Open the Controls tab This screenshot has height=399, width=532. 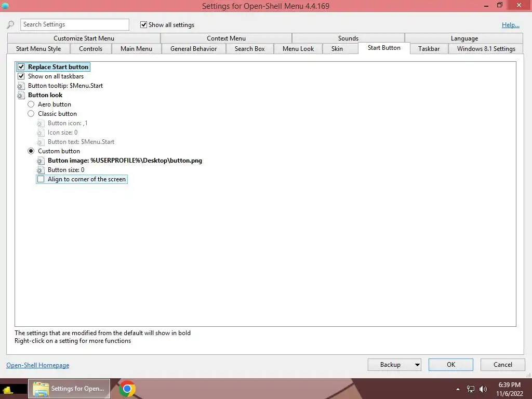point(90,49)
